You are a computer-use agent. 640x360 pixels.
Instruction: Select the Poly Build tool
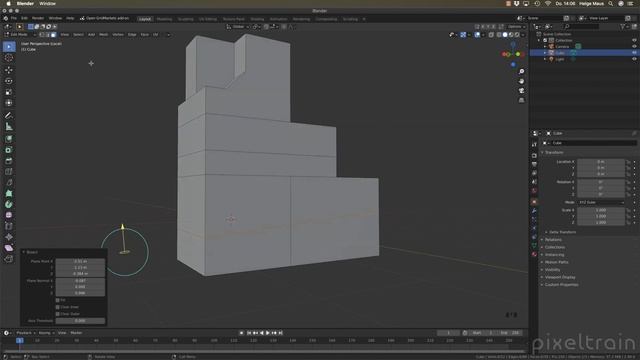pyautogui.click(x=9, y=193)
